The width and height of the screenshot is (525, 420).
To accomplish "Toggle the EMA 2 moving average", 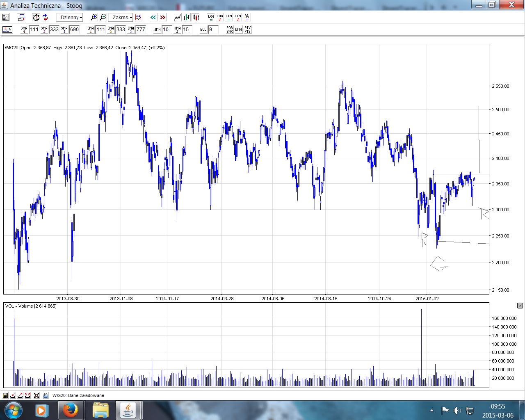I will click(x=111, y=30).
